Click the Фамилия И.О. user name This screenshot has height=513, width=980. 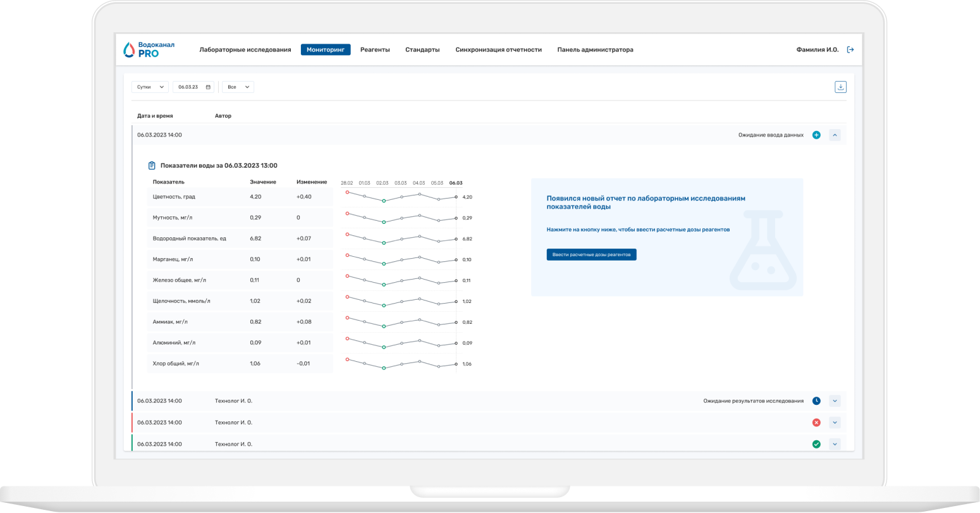coord(818,49)
